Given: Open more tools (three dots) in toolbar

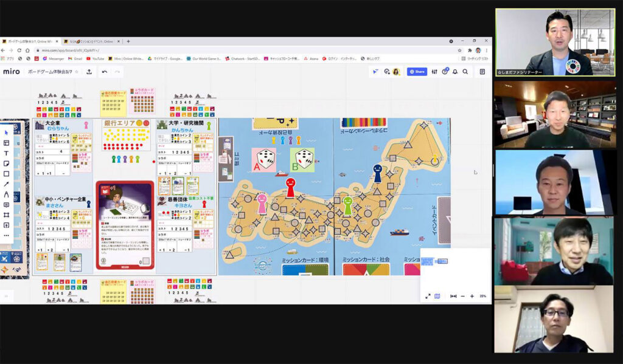Looking at the screenshot, I should pyautogui.click(x=6, y=235).
